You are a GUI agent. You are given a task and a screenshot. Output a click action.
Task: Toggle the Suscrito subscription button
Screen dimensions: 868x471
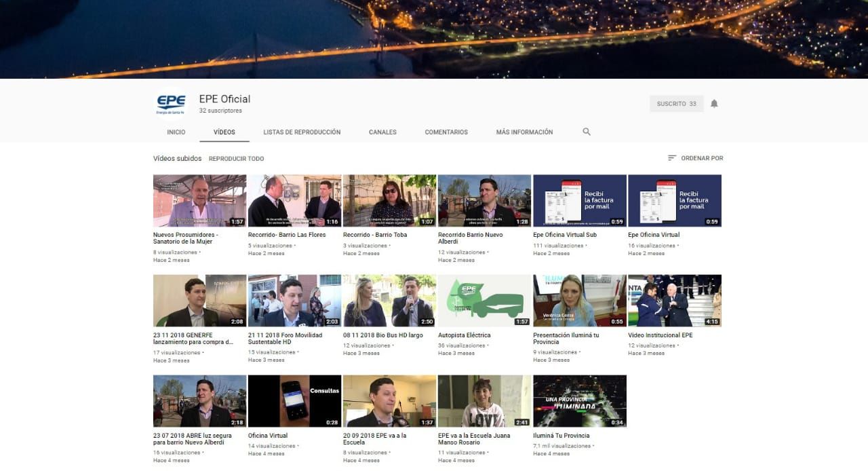coord(676,104)
